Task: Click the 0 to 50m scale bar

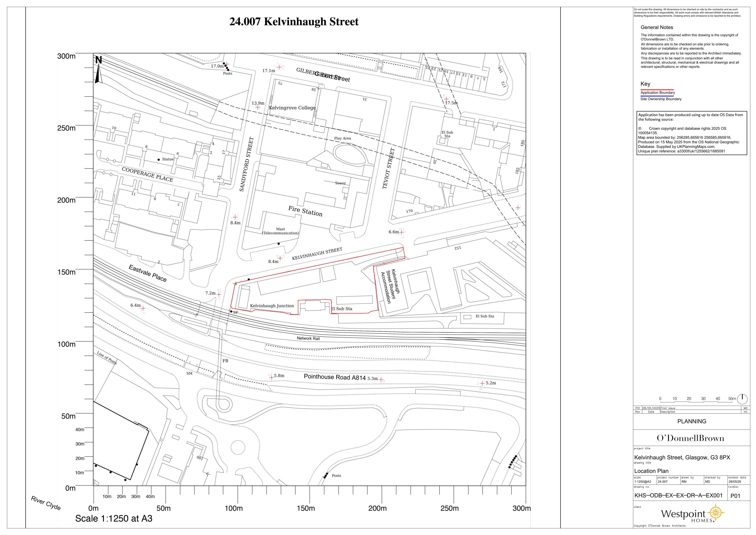Action: [698, 400]
